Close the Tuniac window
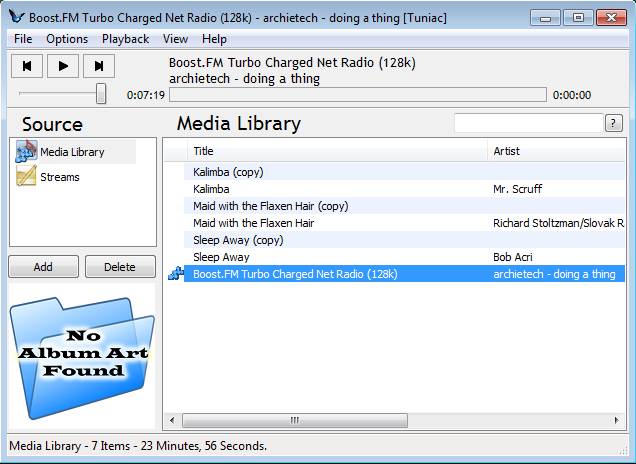The width and height of the screenshot is (636, 464). (x=611, y=18)
